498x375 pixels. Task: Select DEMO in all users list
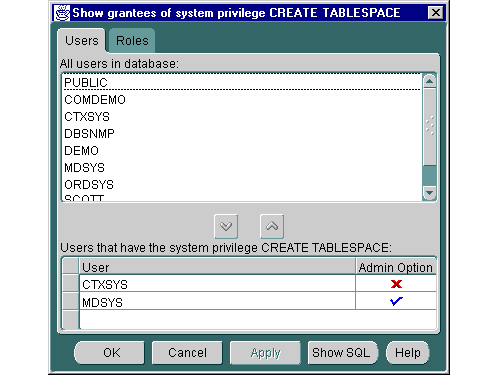242,151
